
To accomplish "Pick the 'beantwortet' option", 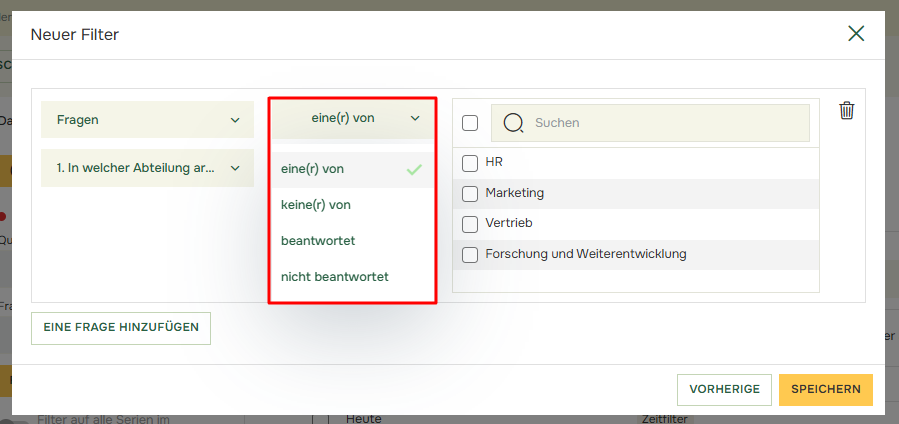I will click(318, 241).
